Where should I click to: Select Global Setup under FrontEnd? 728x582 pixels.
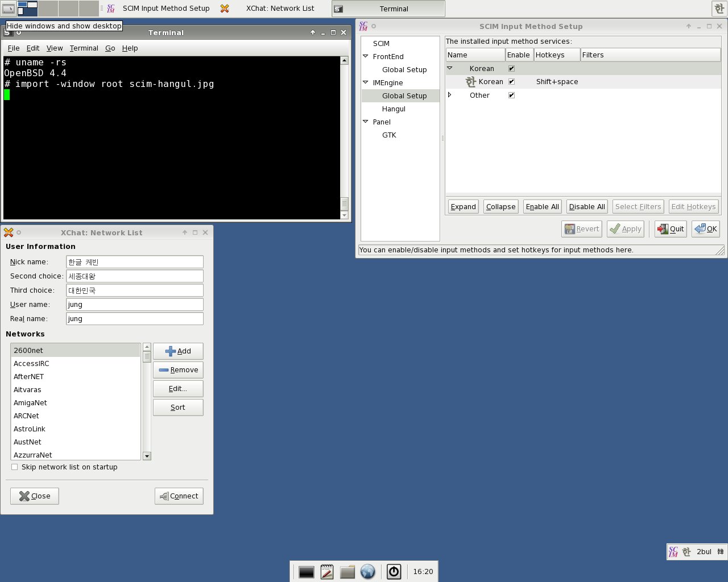pos(404,70)
